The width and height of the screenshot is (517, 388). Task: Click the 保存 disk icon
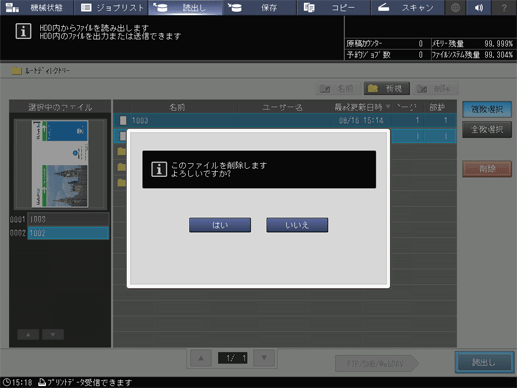[x=235, y=7]
